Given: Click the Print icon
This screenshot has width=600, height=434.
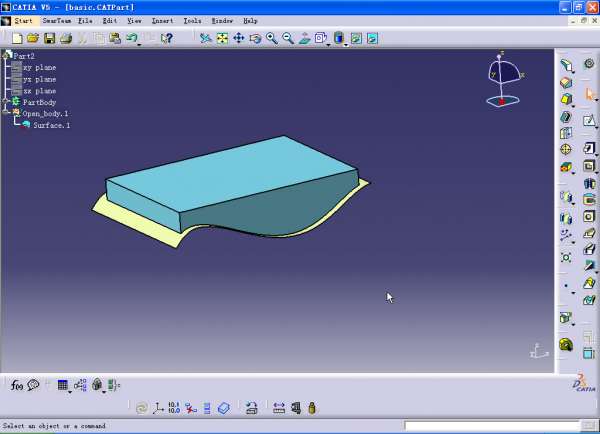Looking at the screenshot, I should [x=65, y=39].
